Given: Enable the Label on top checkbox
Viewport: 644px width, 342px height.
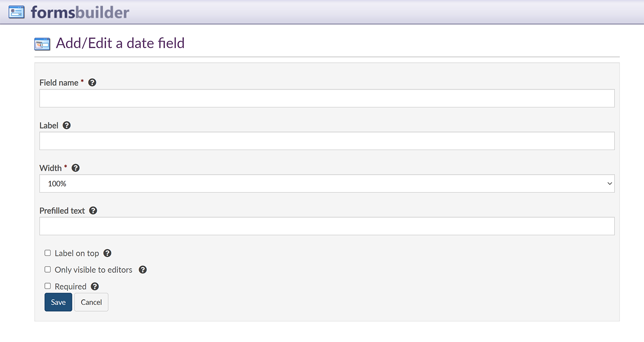Looking at the screenshot, I should tap(48, 253).
